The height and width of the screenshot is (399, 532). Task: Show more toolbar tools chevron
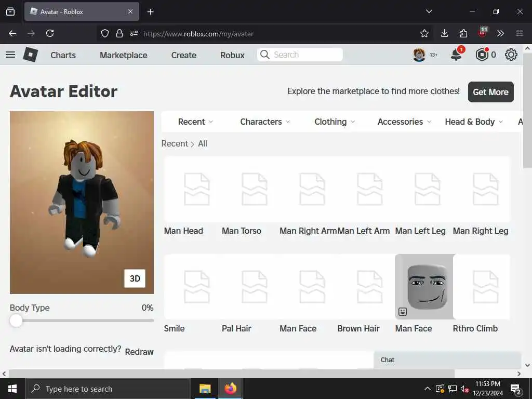(x=500, y=33)
